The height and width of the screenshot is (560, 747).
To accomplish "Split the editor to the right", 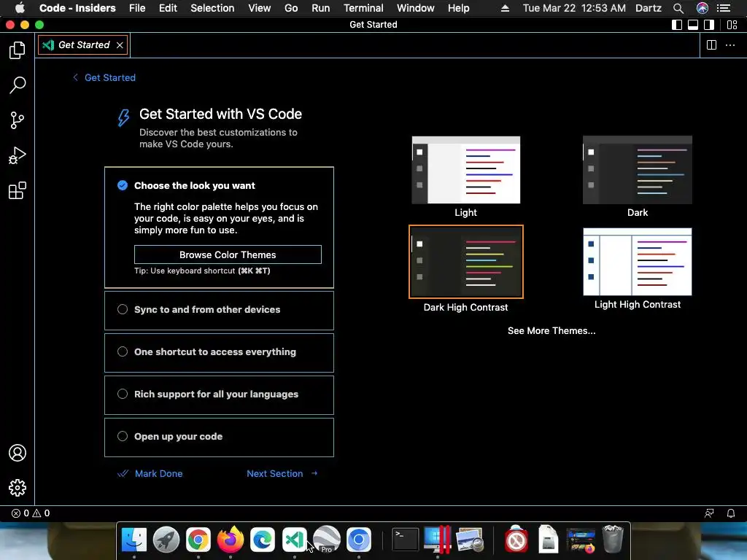I will tap(711, 44).
